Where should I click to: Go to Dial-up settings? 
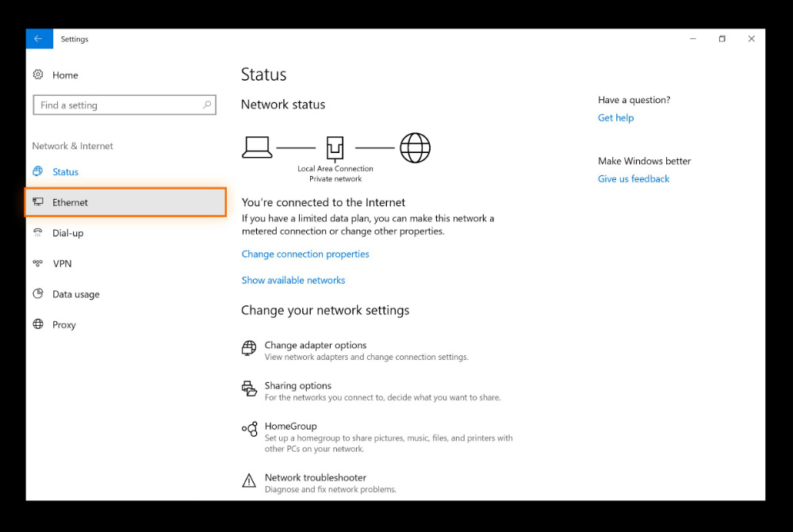[67, 232]
